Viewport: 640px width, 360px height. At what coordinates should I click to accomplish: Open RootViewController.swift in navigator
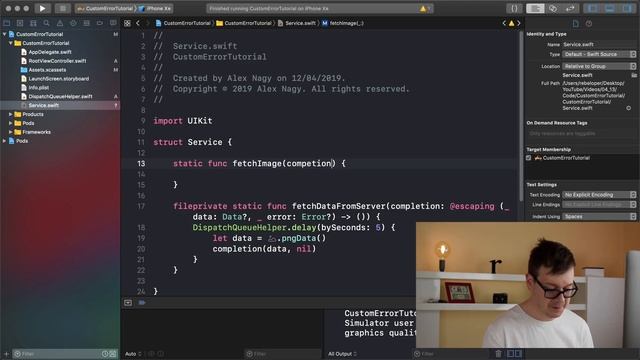57,61
